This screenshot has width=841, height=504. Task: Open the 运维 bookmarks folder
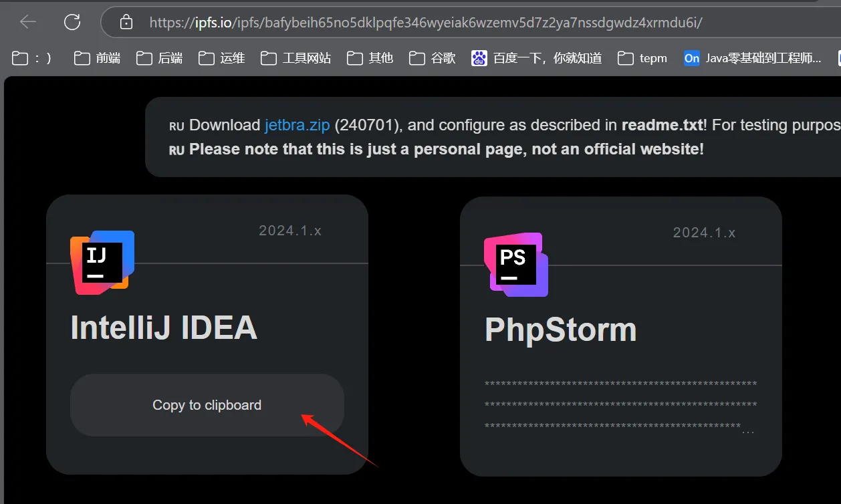click(222, 58)
